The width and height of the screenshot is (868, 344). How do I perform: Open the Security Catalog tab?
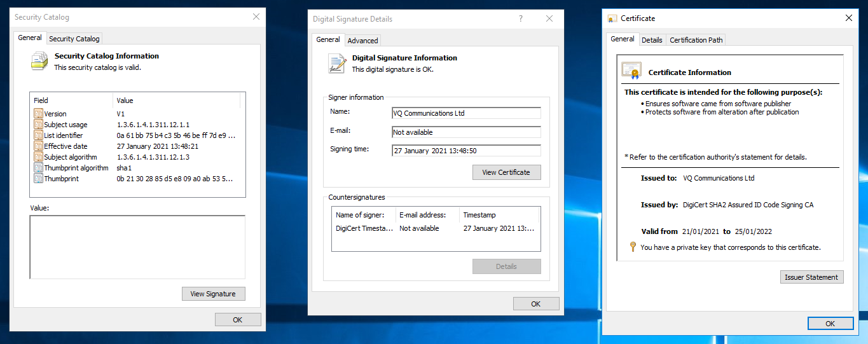point(74,39)
